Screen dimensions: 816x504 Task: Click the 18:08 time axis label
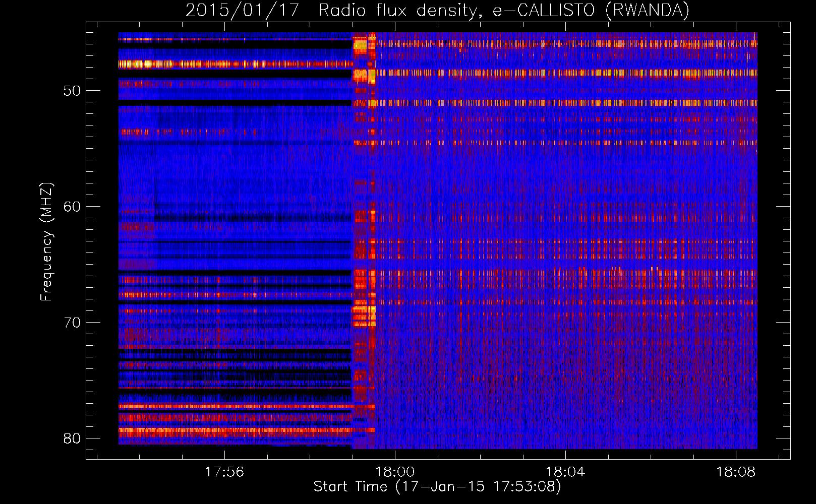pos(736,472)
